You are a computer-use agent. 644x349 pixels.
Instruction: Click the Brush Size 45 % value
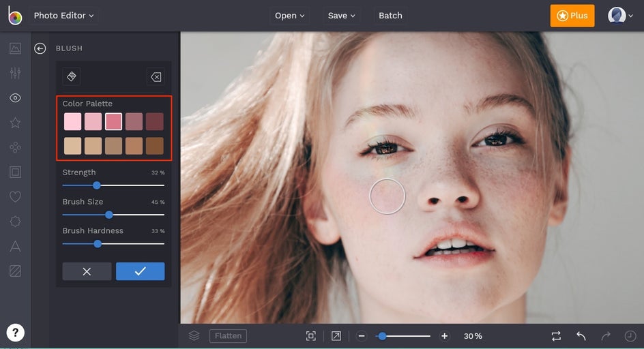[x=158, y=202]
